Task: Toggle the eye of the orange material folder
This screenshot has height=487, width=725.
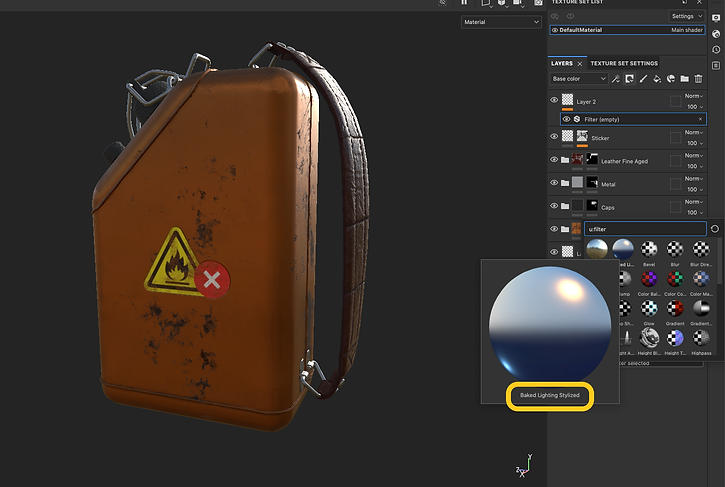Action: point(554,229)
